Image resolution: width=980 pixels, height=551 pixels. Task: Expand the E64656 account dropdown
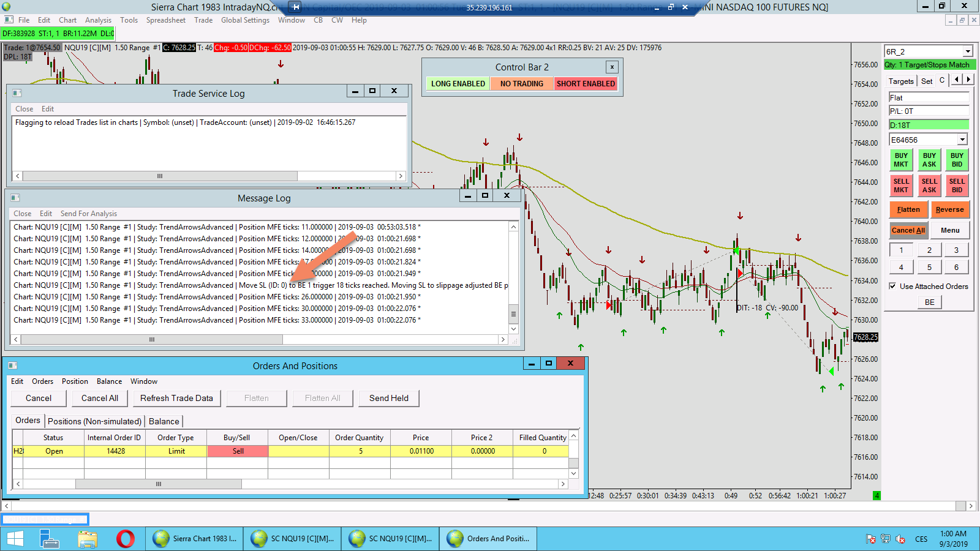(962, 140)
